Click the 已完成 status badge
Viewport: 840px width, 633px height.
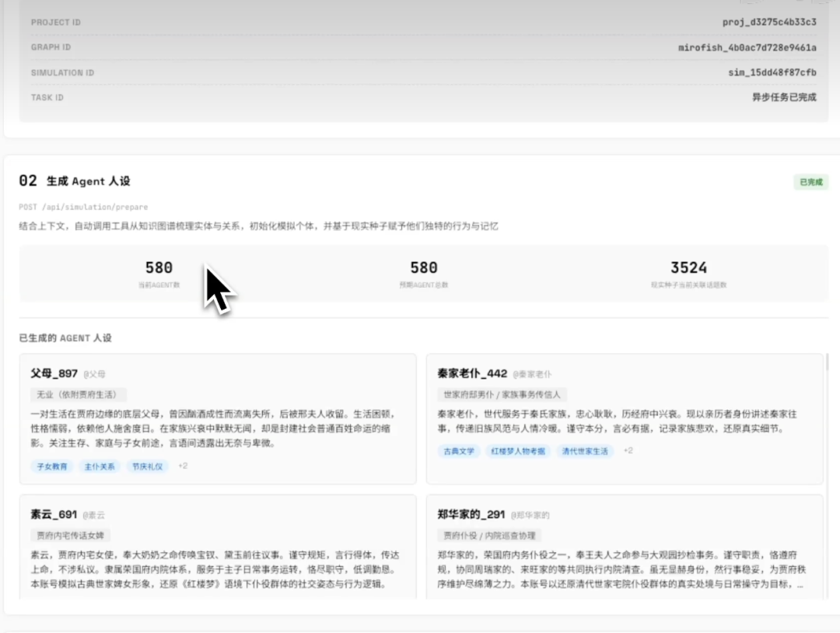(810, 183)
